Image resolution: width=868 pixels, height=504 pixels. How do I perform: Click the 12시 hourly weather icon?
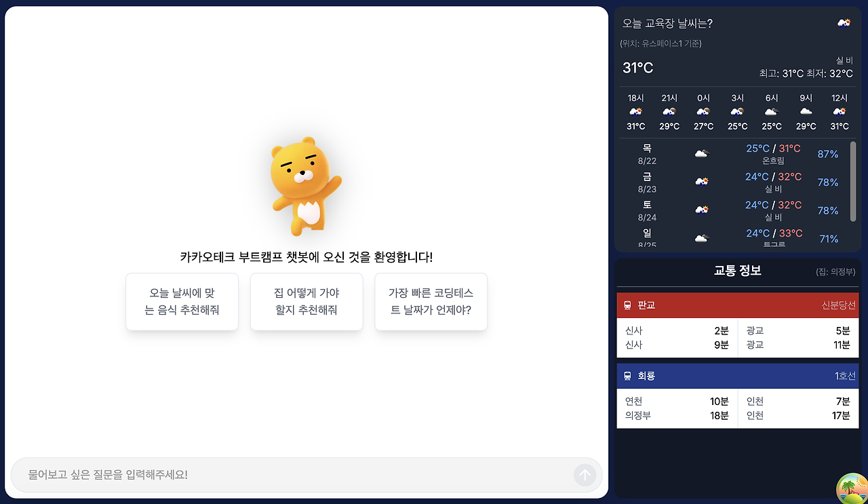840,111
